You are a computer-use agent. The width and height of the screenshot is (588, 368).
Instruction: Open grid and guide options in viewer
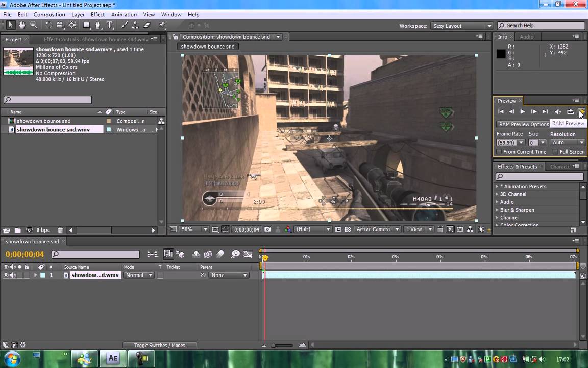click(x=215, y=229)
